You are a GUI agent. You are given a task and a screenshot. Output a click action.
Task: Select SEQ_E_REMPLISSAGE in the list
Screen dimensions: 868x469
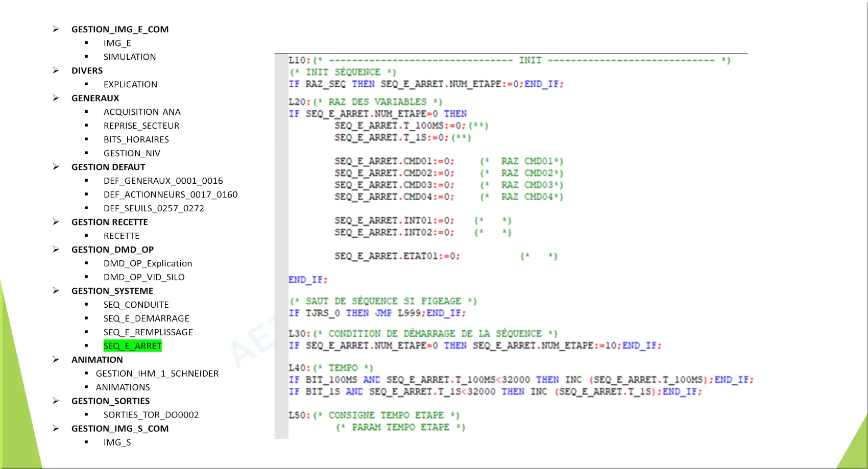pyautogui.click(x=148, y=332)
